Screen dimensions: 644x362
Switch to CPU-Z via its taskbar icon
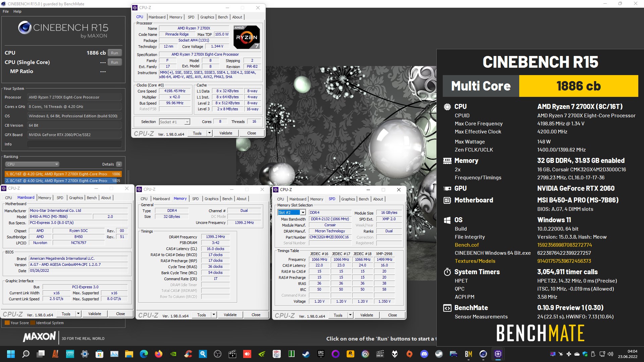[498, 354]
